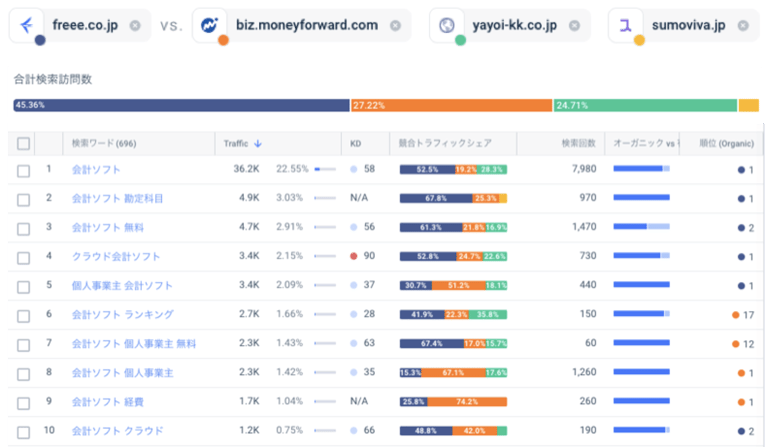Open the 会計ソフト 無料 keyword link

[x=108, y=227]
